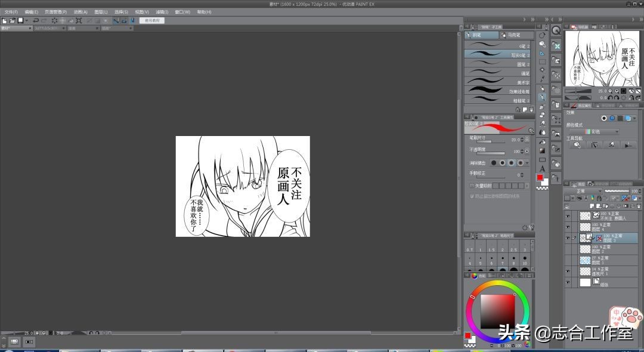Select the Text tool (A) in toolbox

(x=542, y=169)
